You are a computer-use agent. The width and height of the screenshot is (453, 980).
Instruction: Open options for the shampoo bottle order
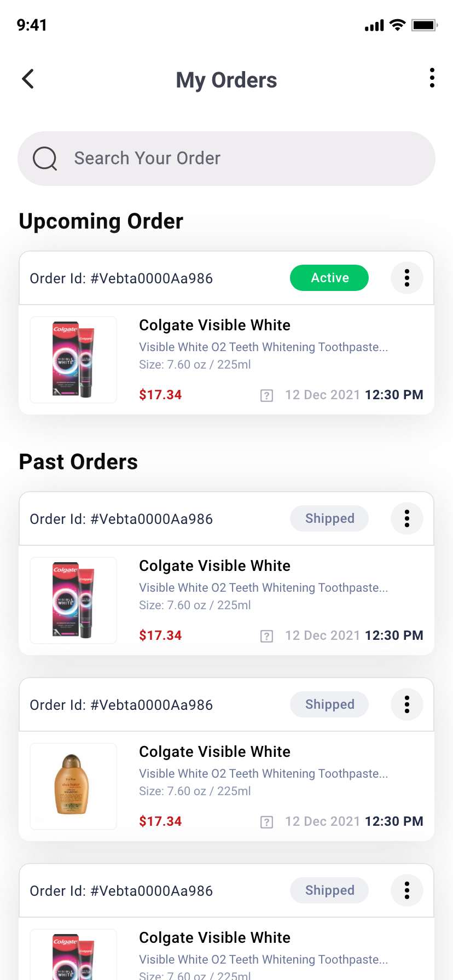(x=406, y=704)
